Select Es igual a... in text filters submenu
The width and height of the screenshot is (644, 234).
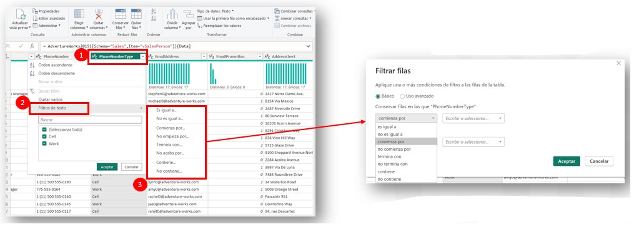166,110
